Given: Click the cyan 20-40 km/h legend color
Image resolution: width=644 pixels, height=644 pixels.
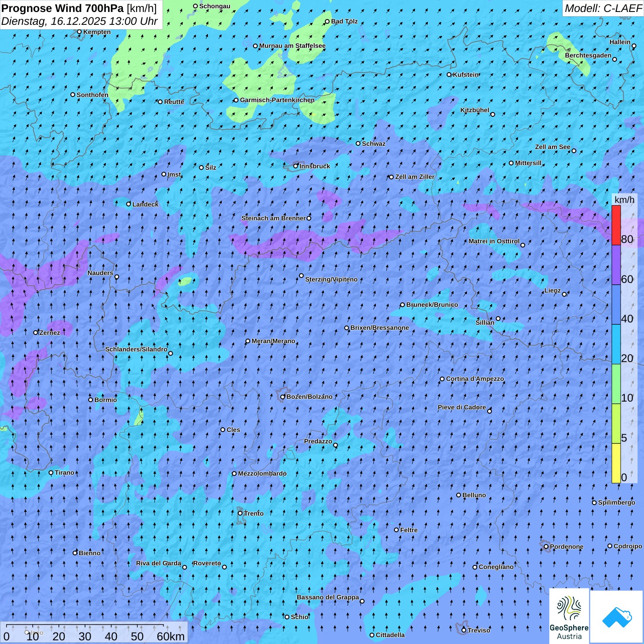Looking at the screenshot, I should click(x=616, y=345).
